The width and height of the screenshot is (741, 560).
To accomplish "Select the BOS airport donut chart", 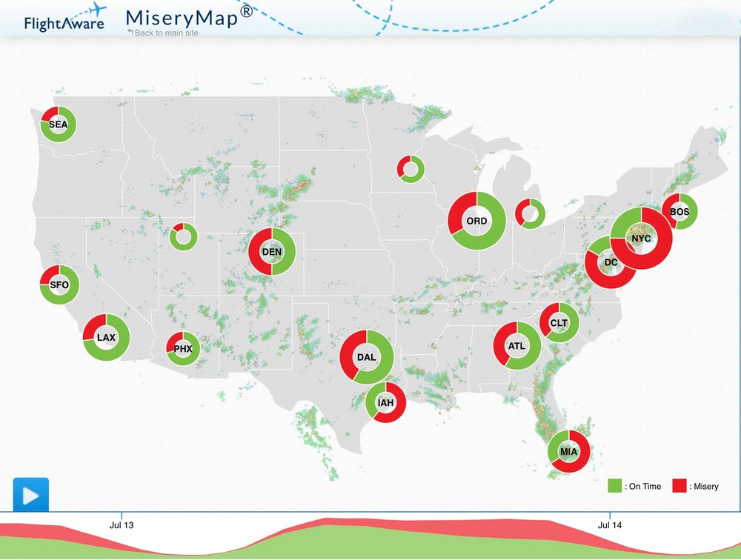I will [x=679, y=212].
